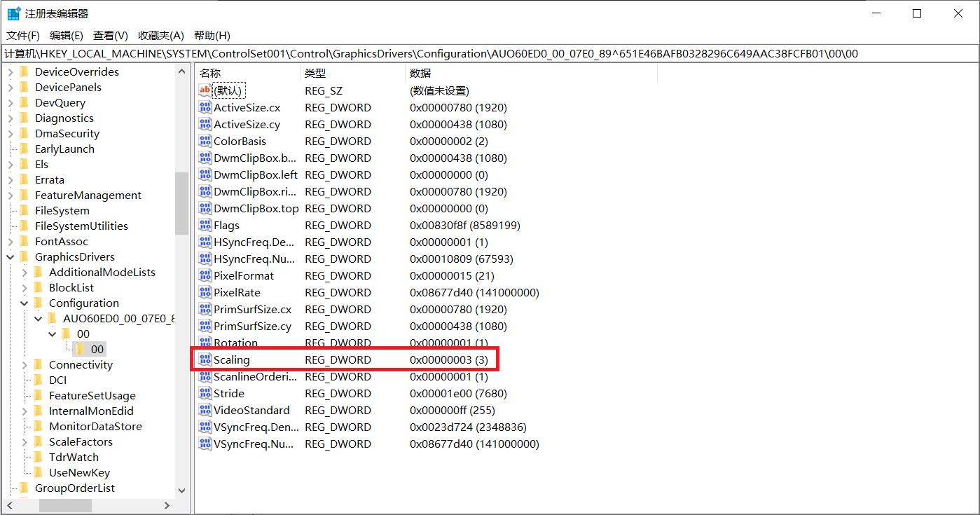Screen dimensions: 980x515
Task: Select the FeatureManagement tree key
Action: click(x=88, y=195)
